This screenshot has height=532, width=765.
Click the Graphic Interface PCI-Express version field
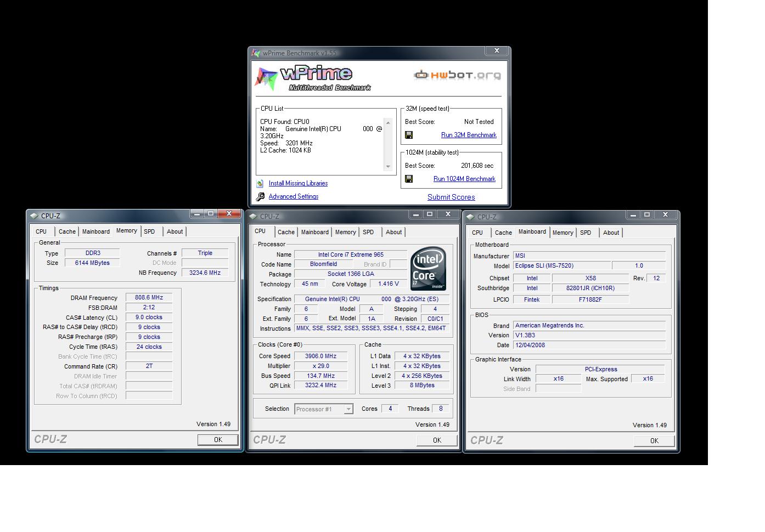pyautogui.click(x=600, y=369)
